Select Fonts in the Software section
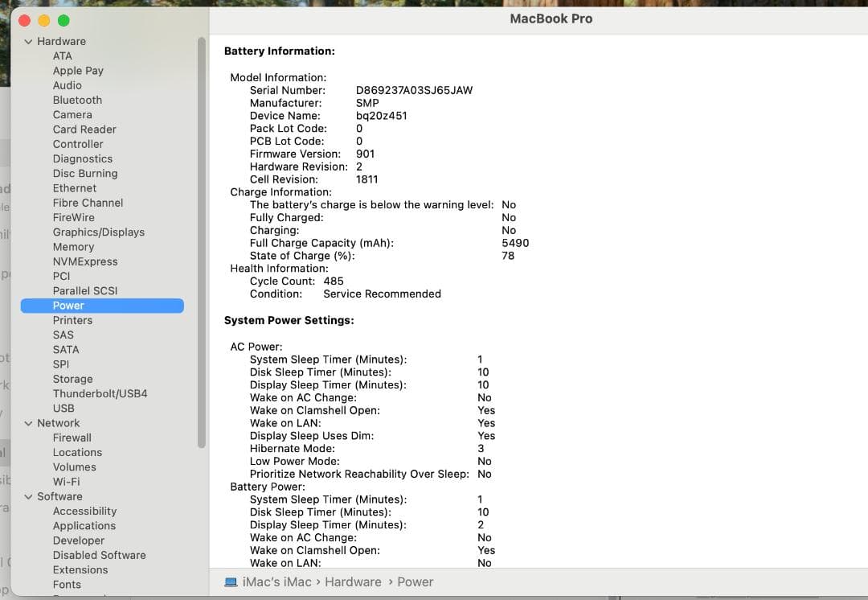 pyautogui.click(x=64, y=584)
